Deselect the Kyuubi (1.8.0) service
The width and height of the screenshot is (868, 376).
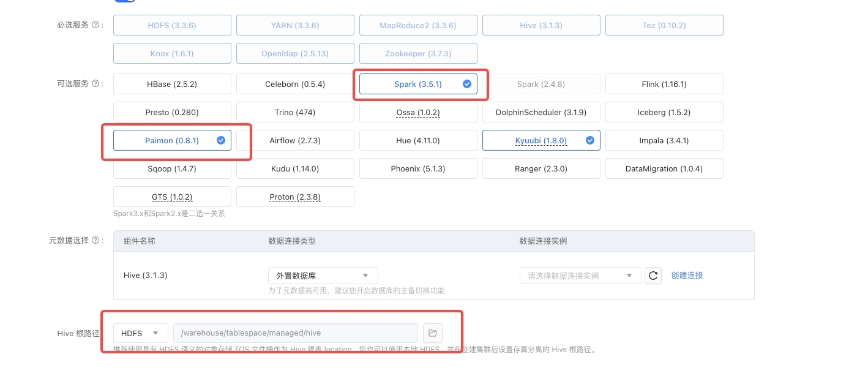tap(541, 140)
